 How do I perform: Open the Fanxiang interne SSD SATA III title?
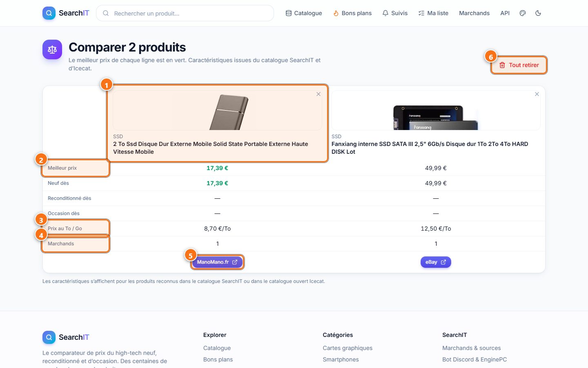[x=430, y=148]
